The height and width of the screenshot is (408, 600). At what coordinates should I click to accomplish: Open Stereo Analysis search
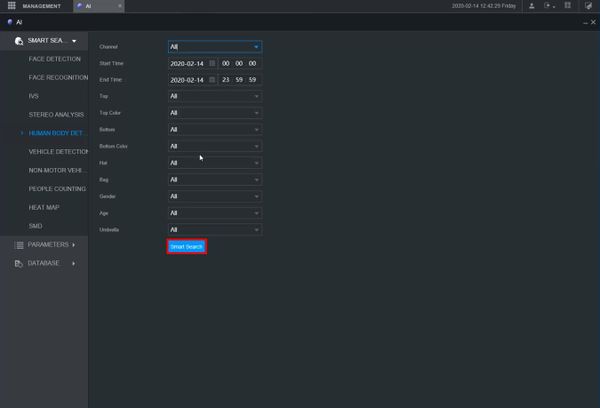tap(56, 114)
